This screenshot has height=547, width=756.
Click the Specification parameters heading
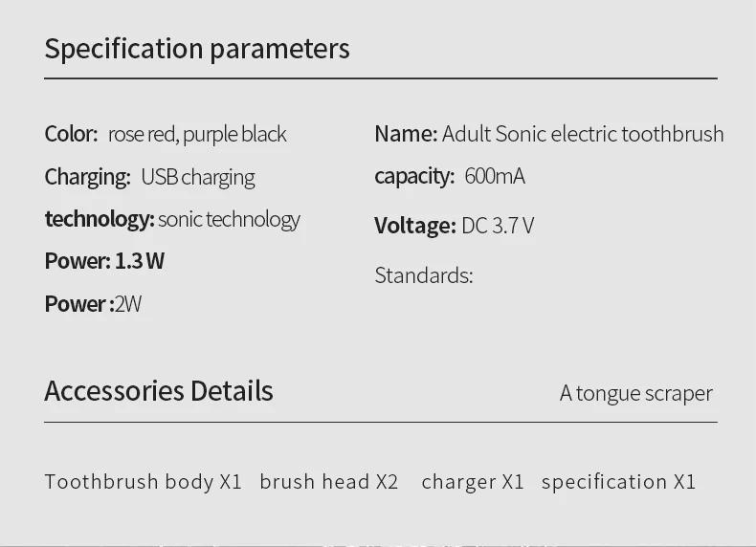[197, 49]
